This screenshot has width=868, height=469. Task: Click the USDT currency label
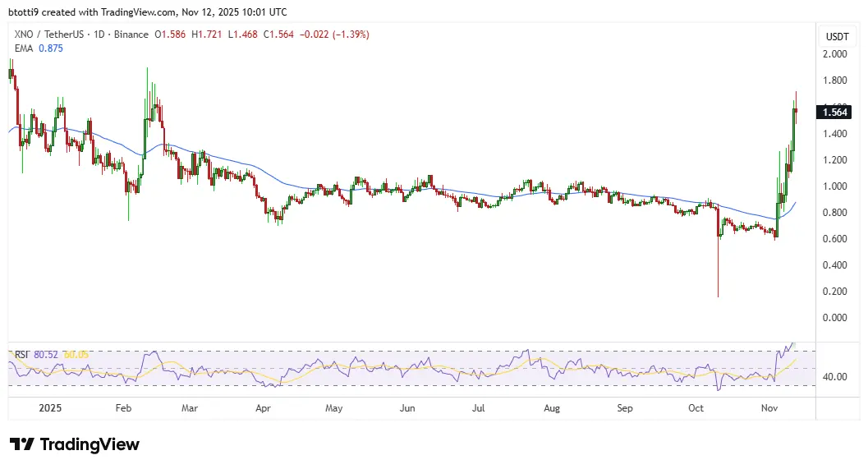point(837,37)
